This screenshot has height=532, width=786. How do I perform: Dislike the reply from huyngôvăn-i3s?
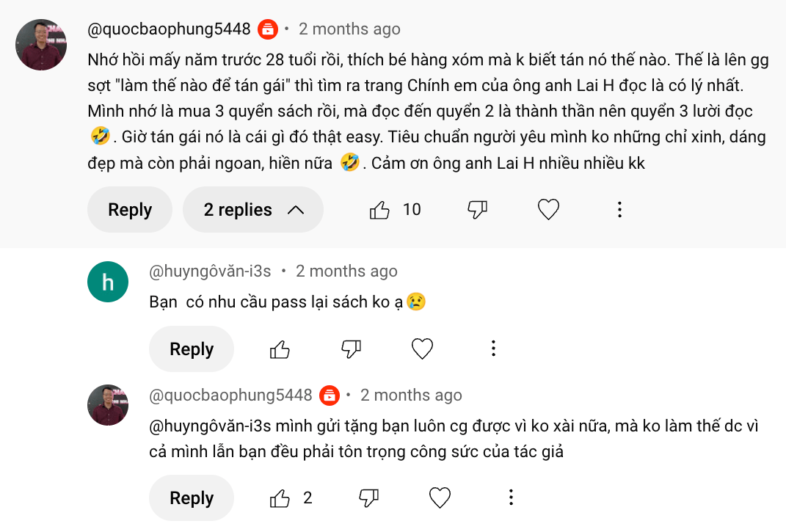352,349
